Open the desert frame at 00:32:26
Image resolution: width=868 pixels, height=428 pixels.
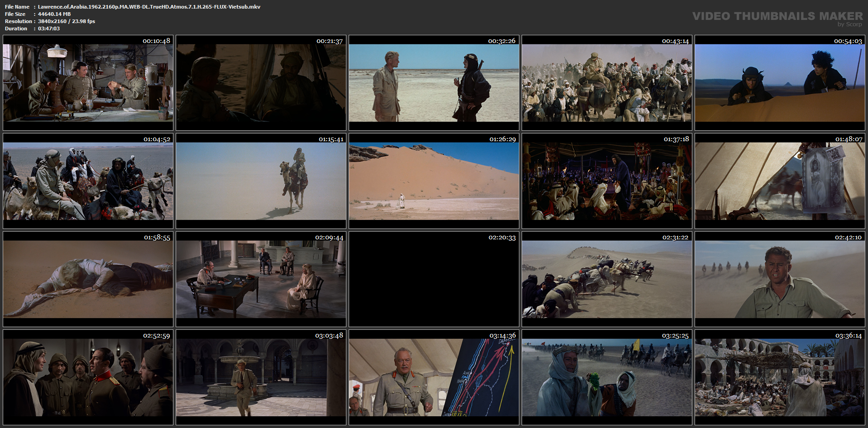434,83
